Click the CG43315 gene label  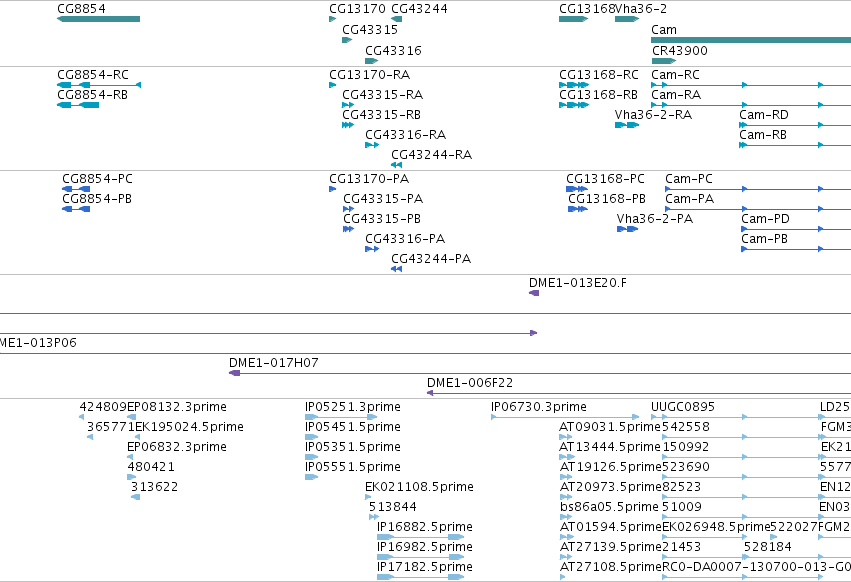pos(370,29)
